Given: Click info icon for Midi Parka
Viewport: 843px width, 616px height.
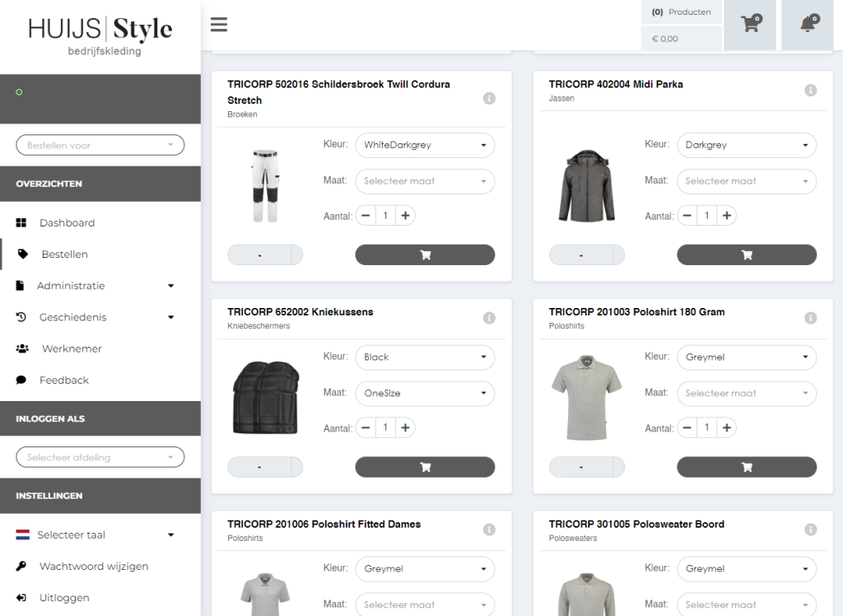Looking at the screenshot, I should [811, 91].
